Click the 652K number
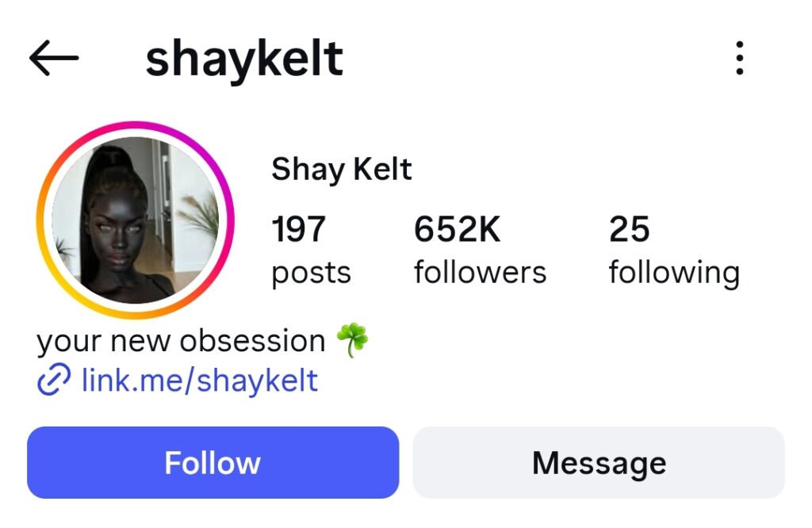 pyautogui.click(x=458, y=229)
